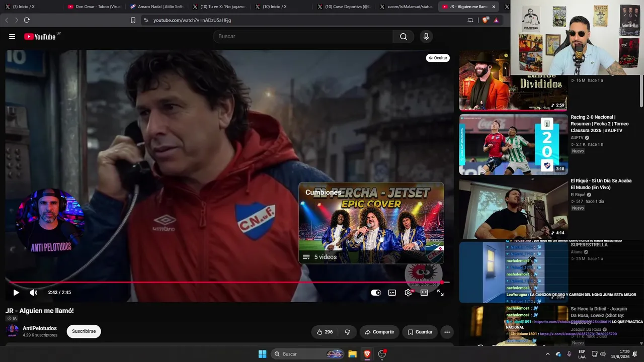Open the player settings gear

tap(408, 293)
